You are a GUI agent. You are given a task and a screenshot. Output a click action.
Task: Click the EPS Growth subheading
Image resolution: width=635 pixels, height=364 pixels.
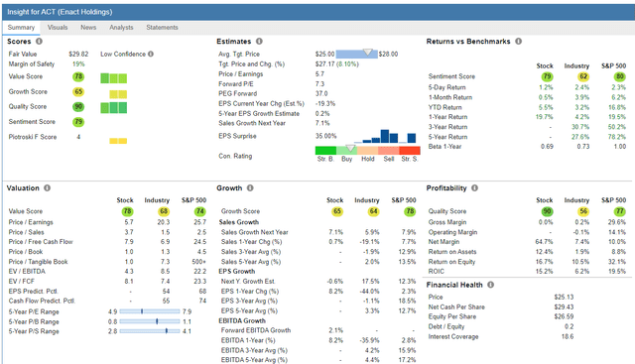pos(237,272)
